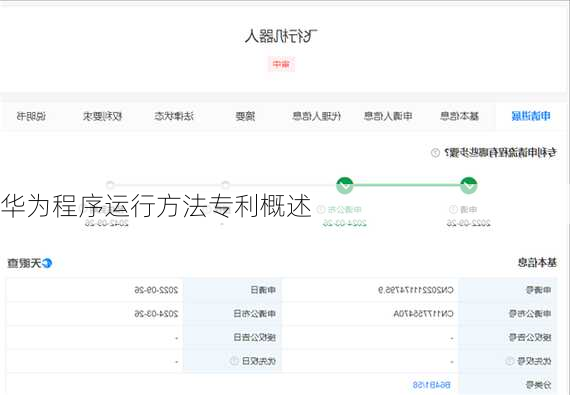Click the 2022-09-26 value in 申请日 row

[156, 290]
